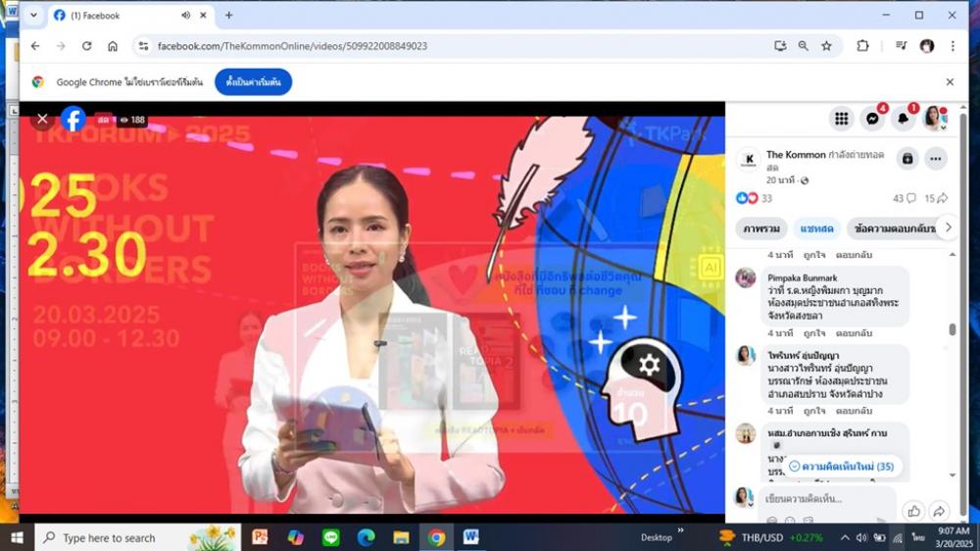Click the thumbs-up like button near comment box

pyautogui.click(x=912, y=511)
